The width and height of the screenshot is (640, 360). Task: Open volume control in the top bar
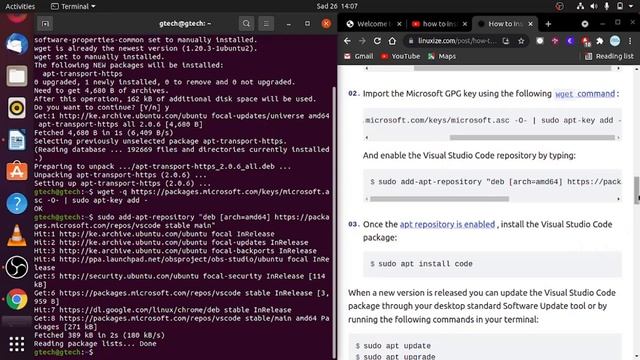(x=593, y=6)
